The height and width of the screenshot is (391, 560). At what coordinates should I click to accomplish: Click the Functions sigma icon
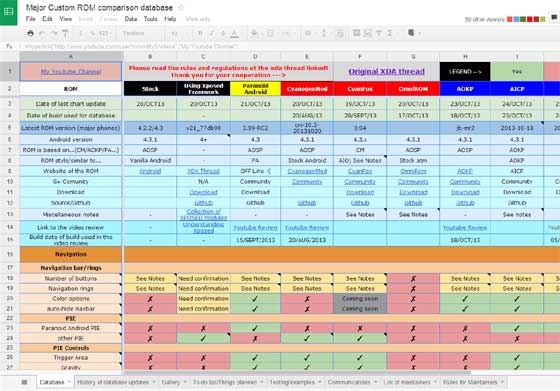[x=390, y=33]
